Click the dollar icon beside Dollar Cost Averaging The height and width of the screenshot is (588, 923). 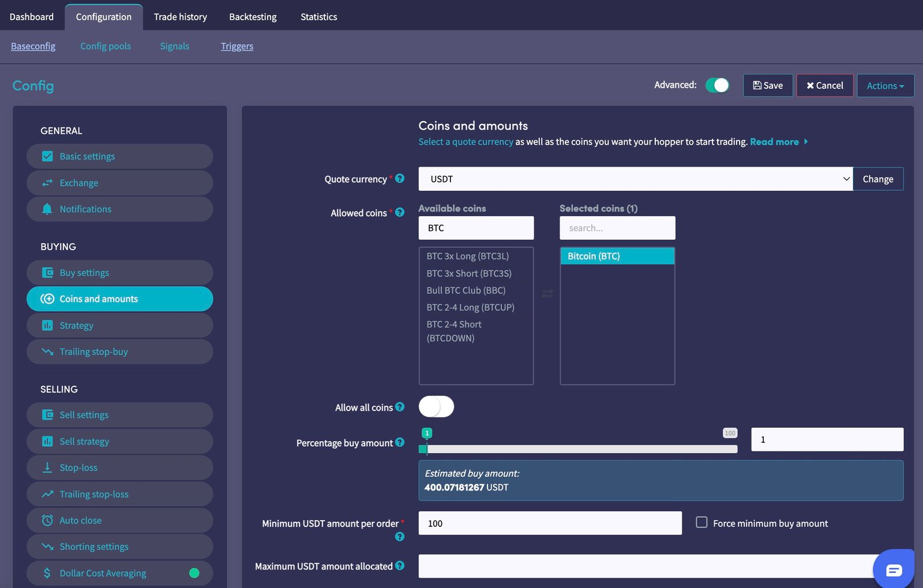pos(47,573)
